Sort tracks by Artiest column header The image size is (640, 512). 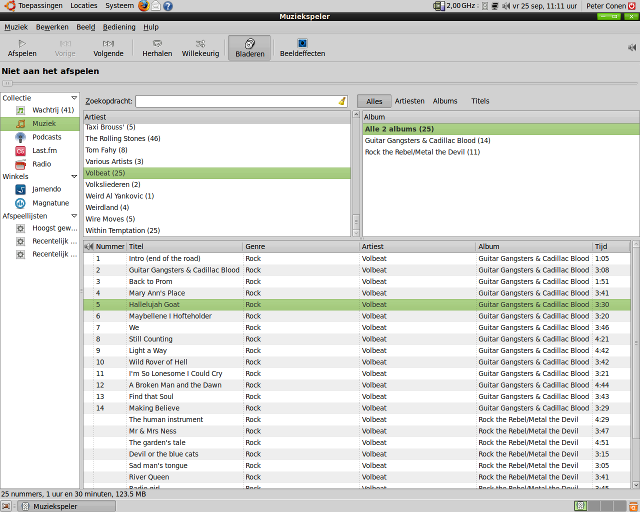418,247
